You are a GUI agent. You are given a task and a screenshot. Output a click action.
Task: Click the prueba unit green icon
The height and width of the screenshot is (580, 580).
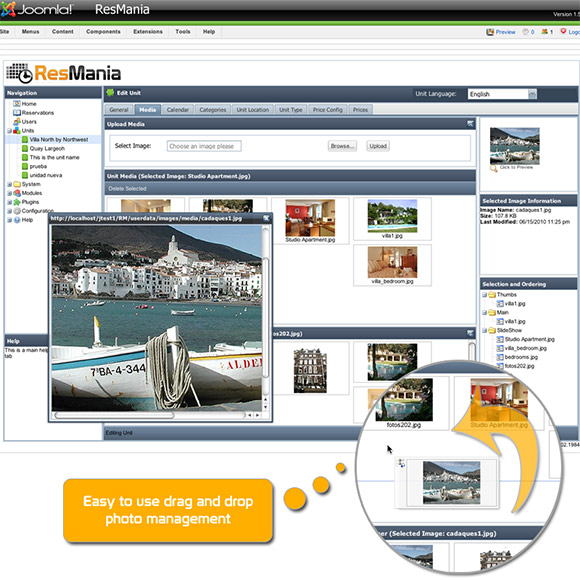[25, 166]
